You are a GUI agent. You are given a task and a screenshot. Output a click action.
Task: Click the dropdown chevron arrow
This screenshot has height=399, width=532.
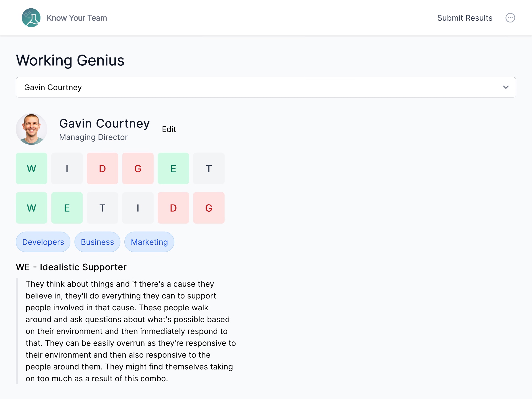506,87
